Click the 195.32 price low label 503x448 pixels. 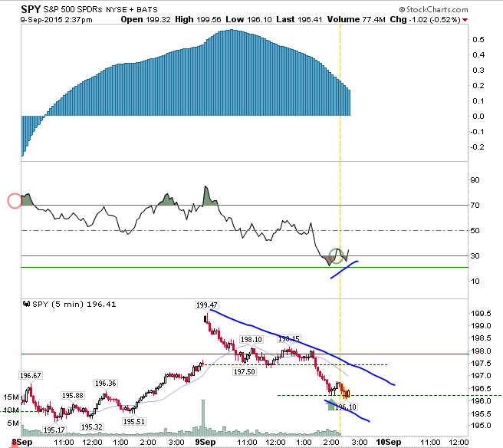92,427
